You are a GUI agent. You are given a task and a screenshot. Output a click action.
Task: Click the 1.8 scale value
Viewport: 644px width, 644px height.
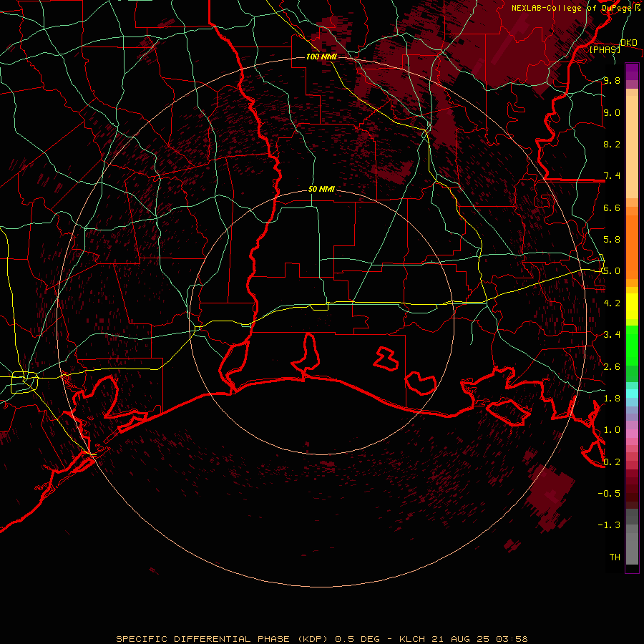(x=612, y=399)
